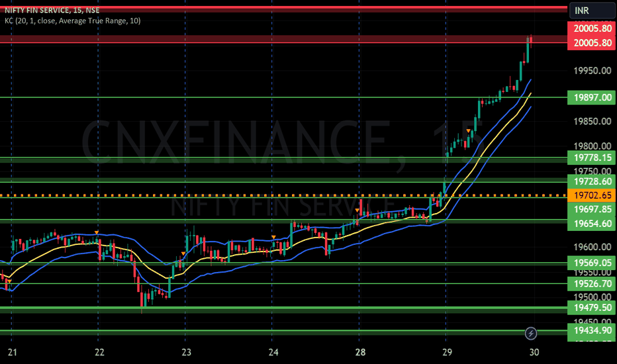Select the orange 19702.65 price label
The width and height of the screenshot is (617, 364).
(592, 195)
